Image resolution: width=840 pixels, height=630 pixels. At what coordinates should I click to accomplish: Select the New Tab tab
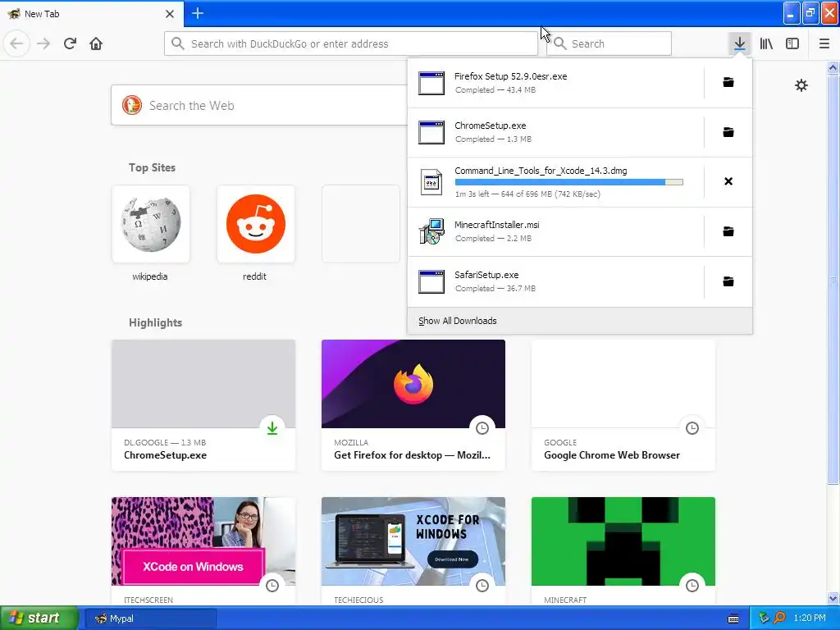91,13
